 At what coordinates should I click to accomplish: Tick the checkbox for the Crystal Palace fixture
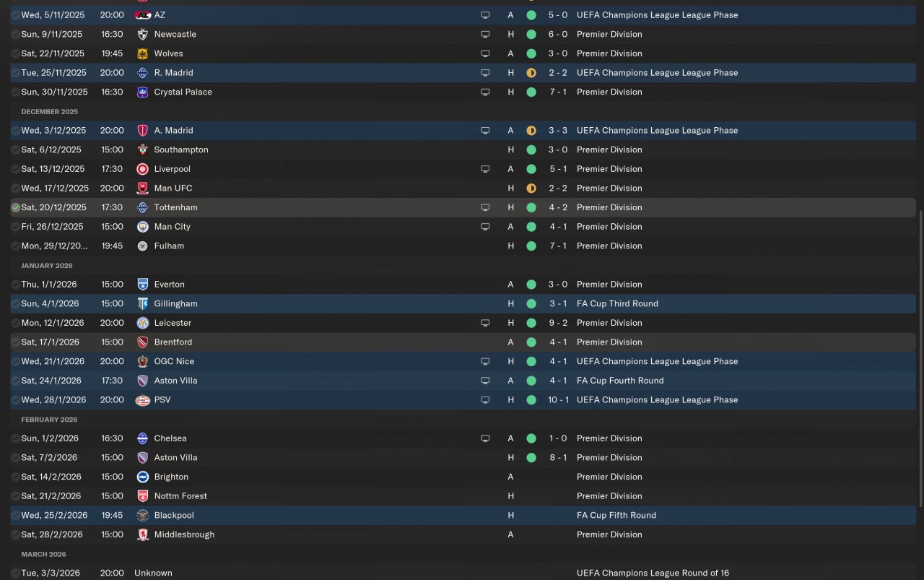(x=15, y=92)
